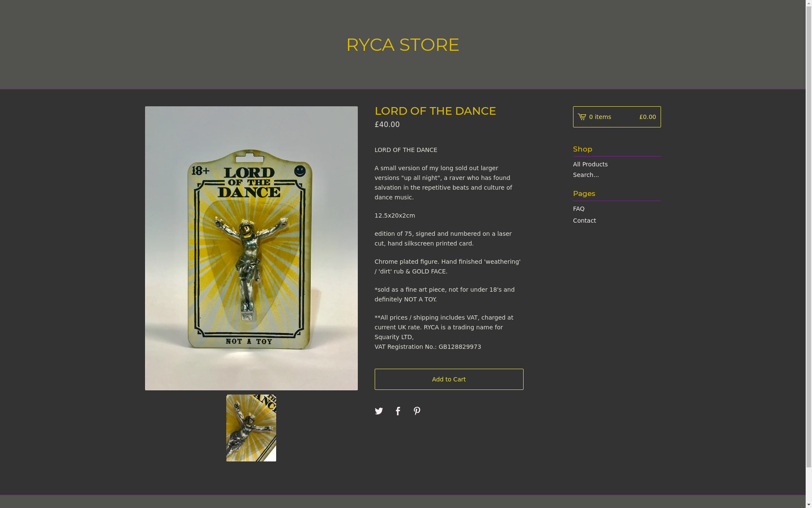Open the shopping cart icon
This screenshot has height=508, width=812.
pos(582,117)
